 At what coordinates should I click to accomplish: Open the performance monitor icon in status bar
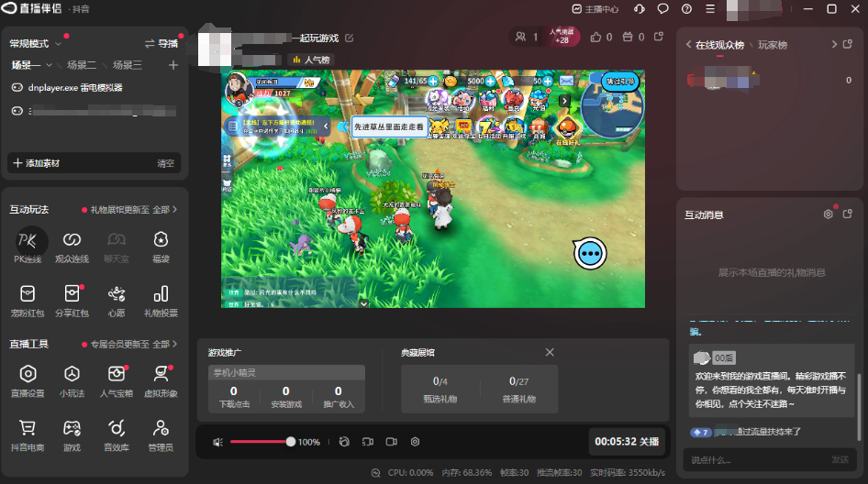(376, 473)
